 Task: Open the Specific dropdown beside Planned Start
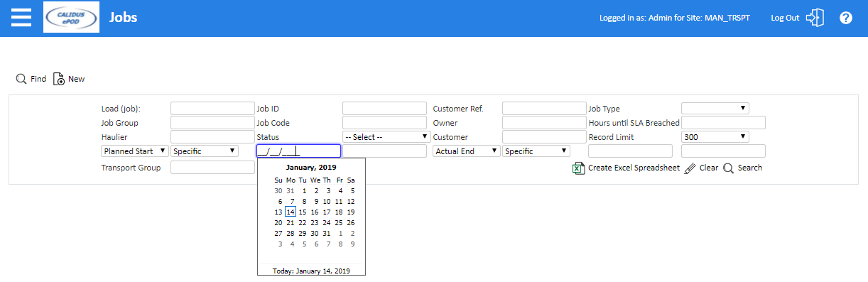coord(205,151)
